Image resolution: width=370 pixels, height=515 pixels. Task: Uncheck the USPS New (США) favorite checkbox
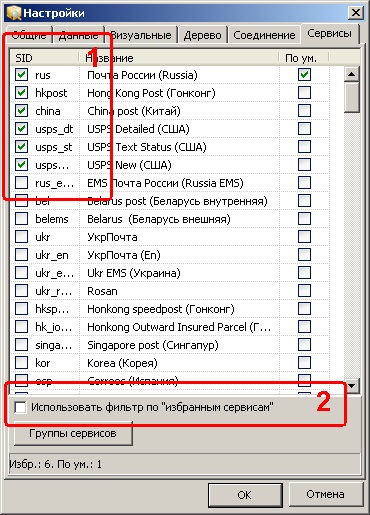[22, 164]
